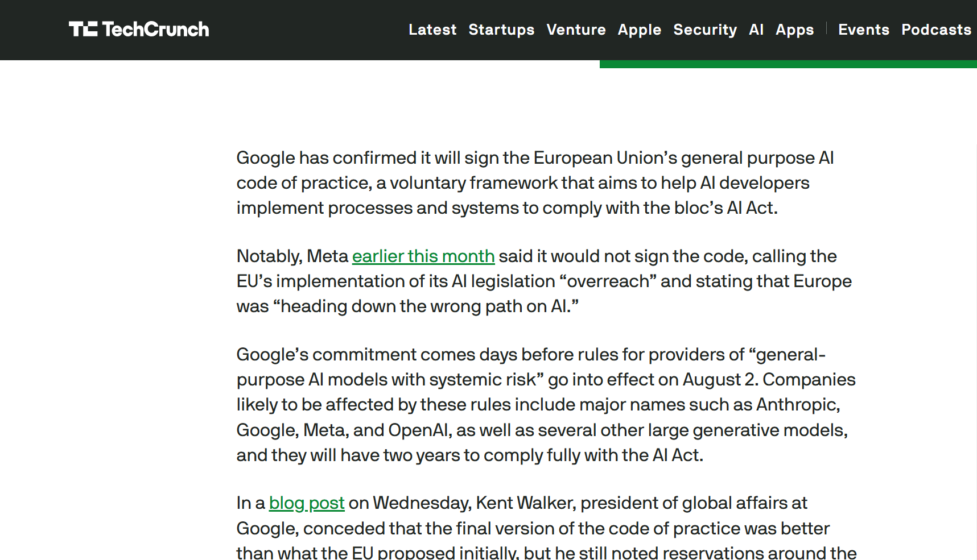
Task: Click the paragraph starting "Google's commitment comes"
Action: coord(545,405)
